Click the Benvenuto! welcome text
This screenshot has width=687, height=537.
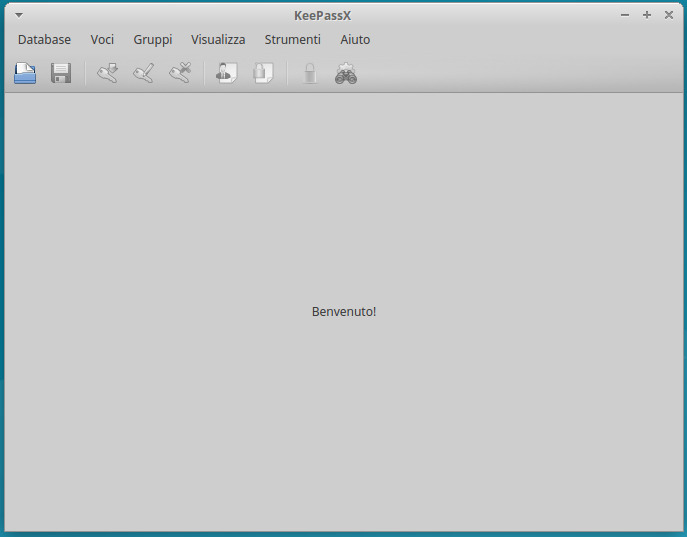344,311
